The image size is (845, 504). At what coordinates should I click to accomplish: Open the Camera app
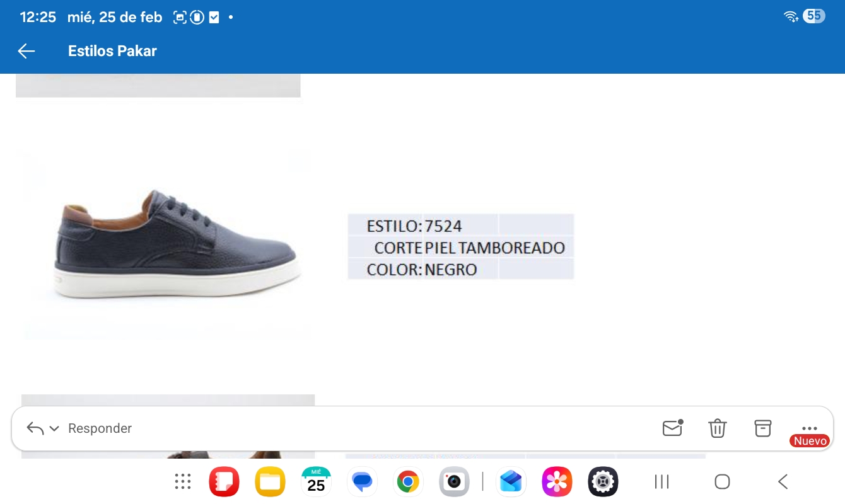point(454,482)
